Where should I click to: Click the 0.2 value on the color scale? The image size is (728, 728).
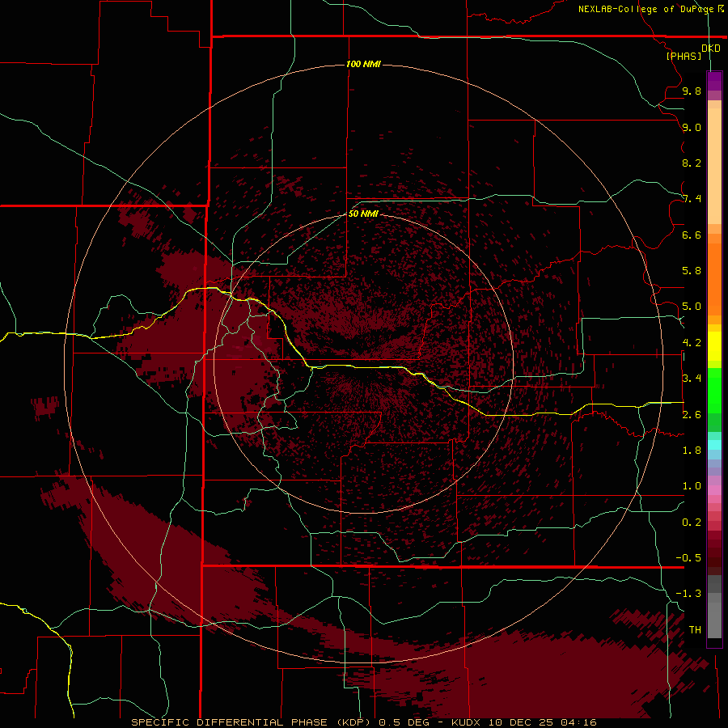pos(692,523)
